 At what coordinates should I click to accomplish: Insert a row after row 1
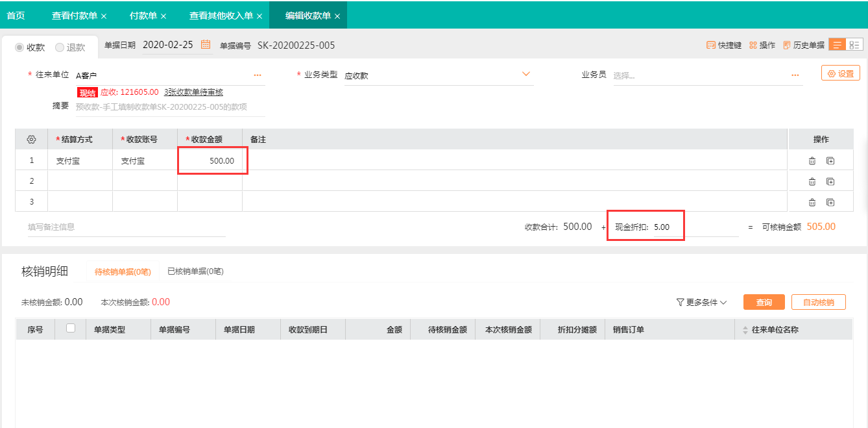(x=830, y=160)
